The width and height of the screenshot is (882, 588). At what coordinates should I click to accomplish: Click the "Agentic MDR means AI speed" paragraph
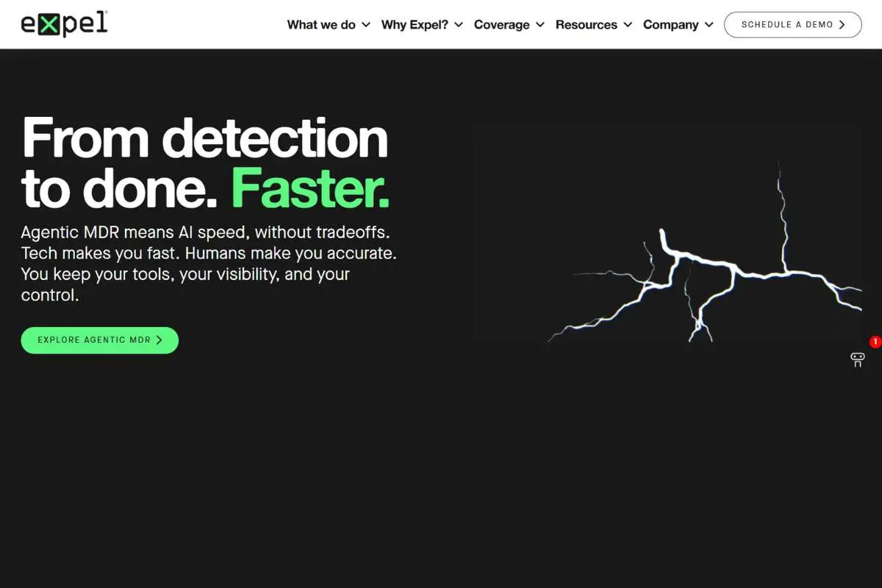click(x=209, y=264)
